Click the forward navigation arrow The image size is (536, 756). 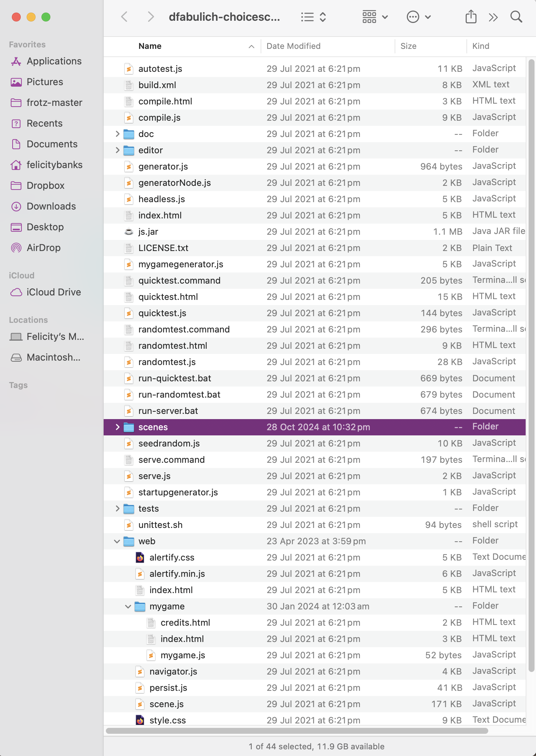150,17
